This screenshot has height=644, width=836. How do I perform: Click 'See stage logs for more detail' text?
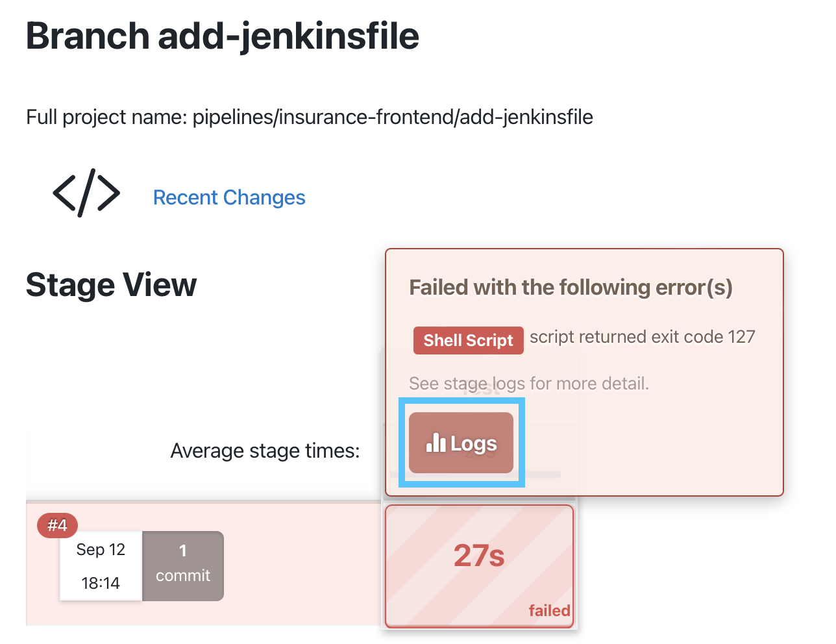[x=529, y=384]
